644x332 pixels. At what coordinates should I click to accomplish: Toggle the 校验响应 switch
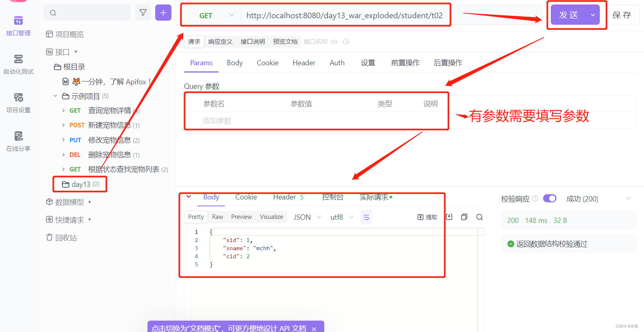[x=550, y=198]
